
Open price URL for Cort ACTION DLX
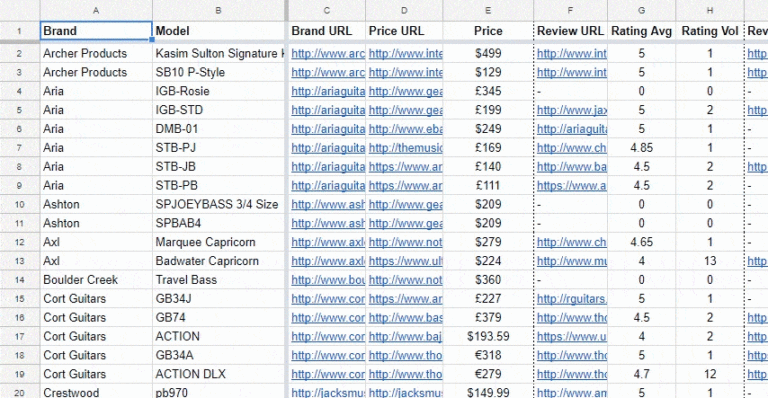pos(406,374)
